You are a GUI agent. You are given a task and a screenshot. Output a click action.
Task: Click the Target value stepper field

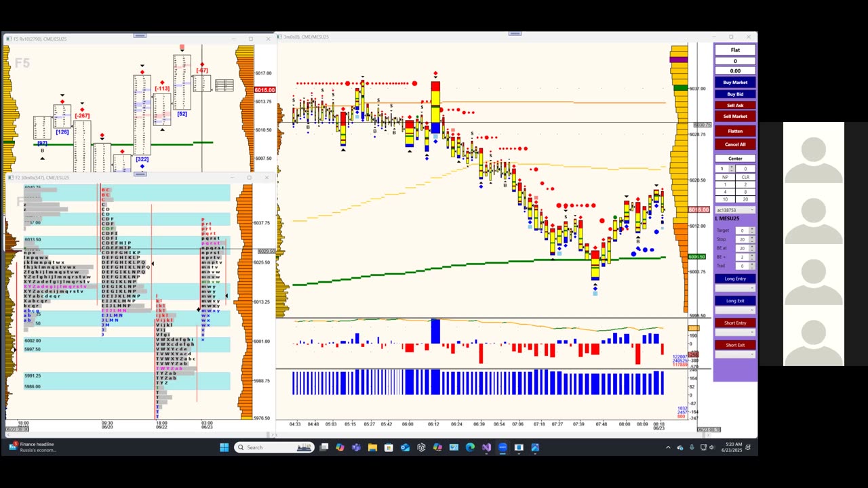click(x=745, y=230)
